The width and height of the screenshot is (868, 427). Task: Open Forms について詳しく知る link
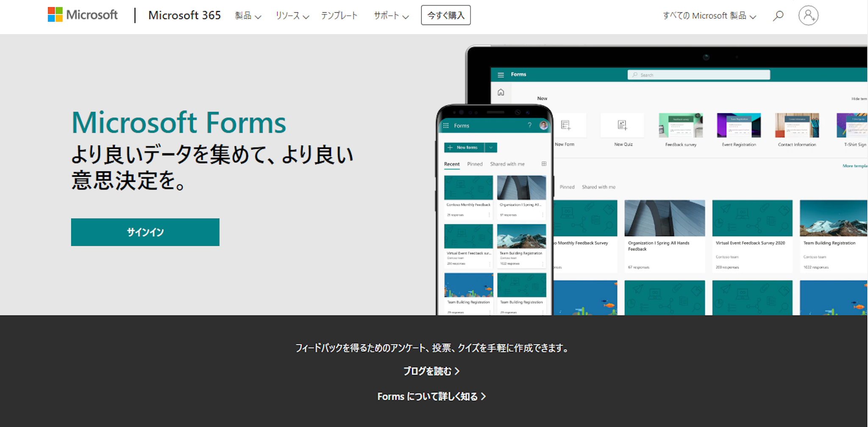tap(431, 396)
